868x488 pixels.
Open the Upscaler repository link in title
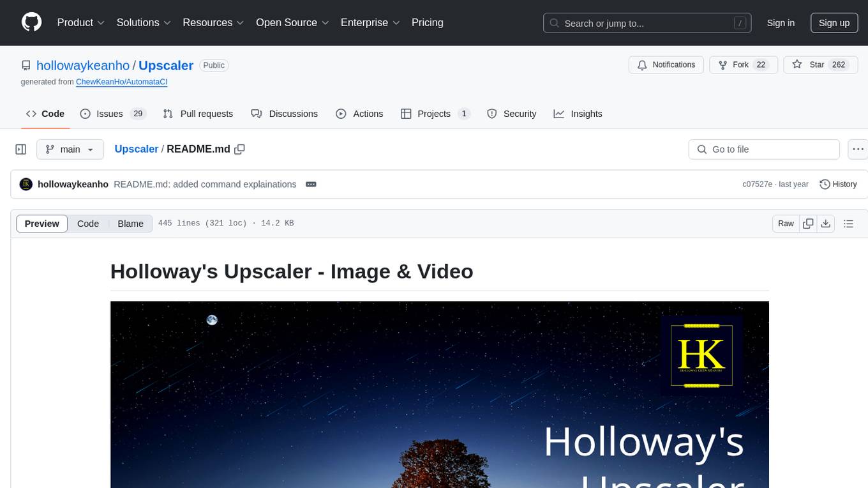166,65
